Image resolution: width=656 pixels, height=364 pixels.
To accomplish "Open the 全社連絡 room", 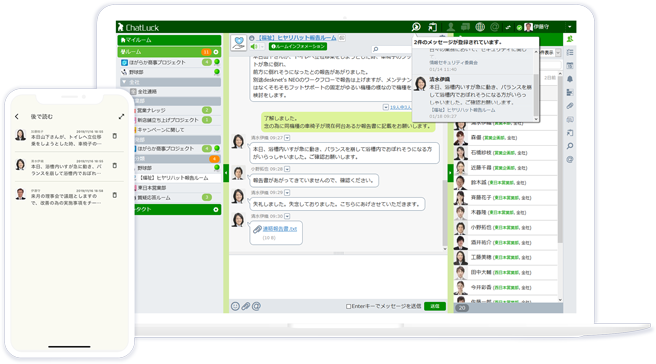I will click(x=147, y=92).
